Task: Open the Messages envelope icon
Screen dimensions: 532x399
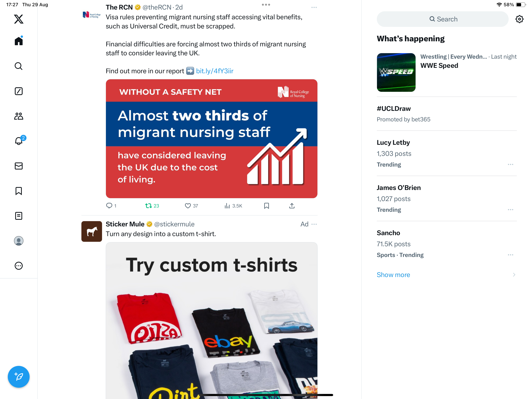Action: [18, 166]
